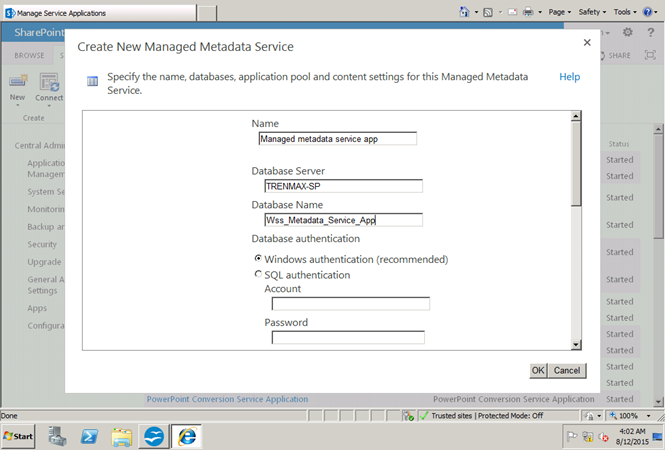The image size is (665, 450).
Task: Click the Started status in PowerPoint Conversion row
Action: click(x=619, y=399)
